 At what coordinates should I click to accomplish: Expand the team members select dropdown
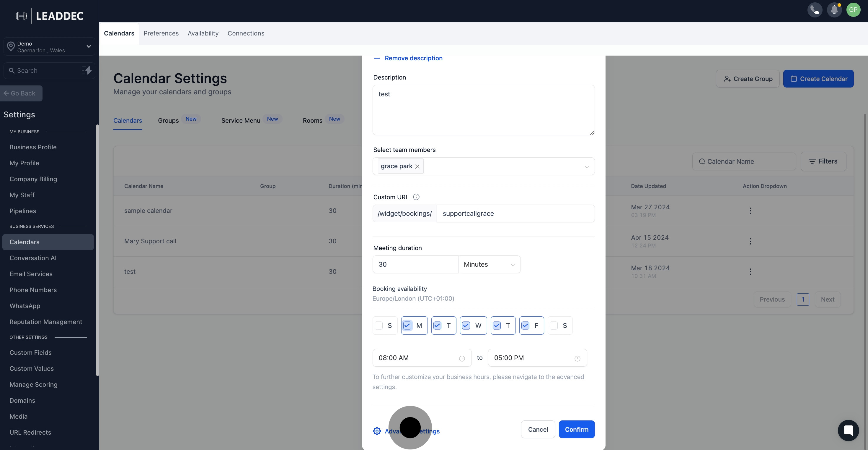[587, 167]
